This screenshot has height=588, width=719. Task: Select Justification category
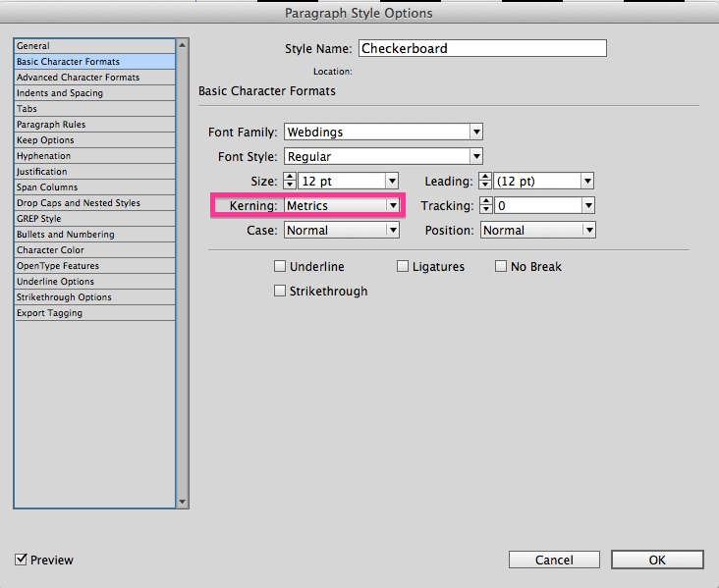coord(95,172)
